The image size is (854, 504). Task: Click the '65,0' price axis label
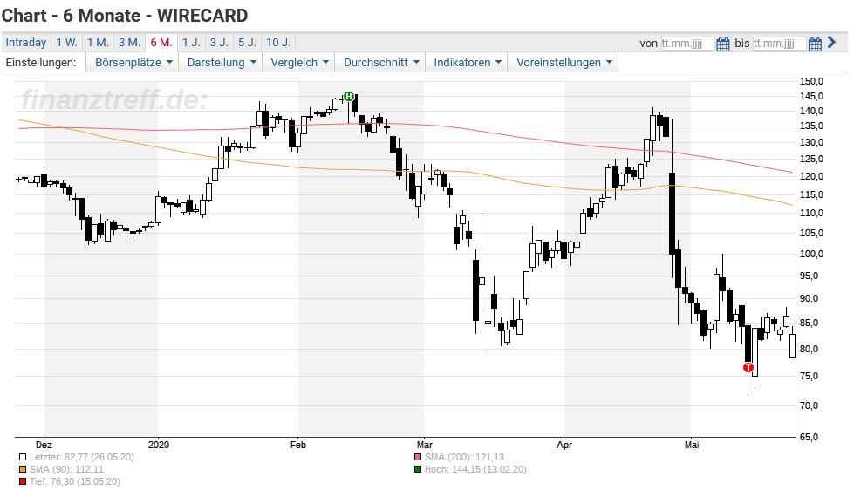809,437
